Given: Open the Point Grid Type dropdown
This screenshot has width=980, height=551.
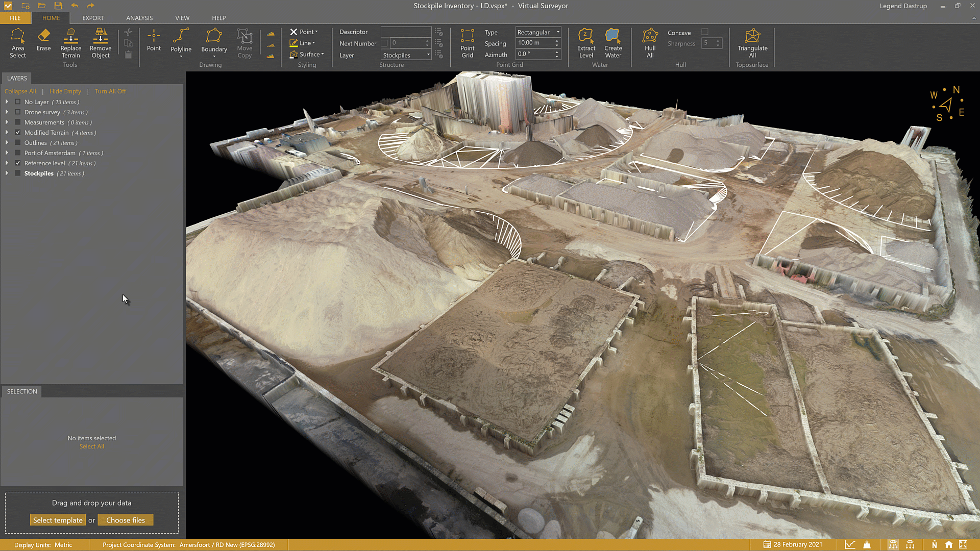Looking at the screenshot, I should click(x=557, y=32).
